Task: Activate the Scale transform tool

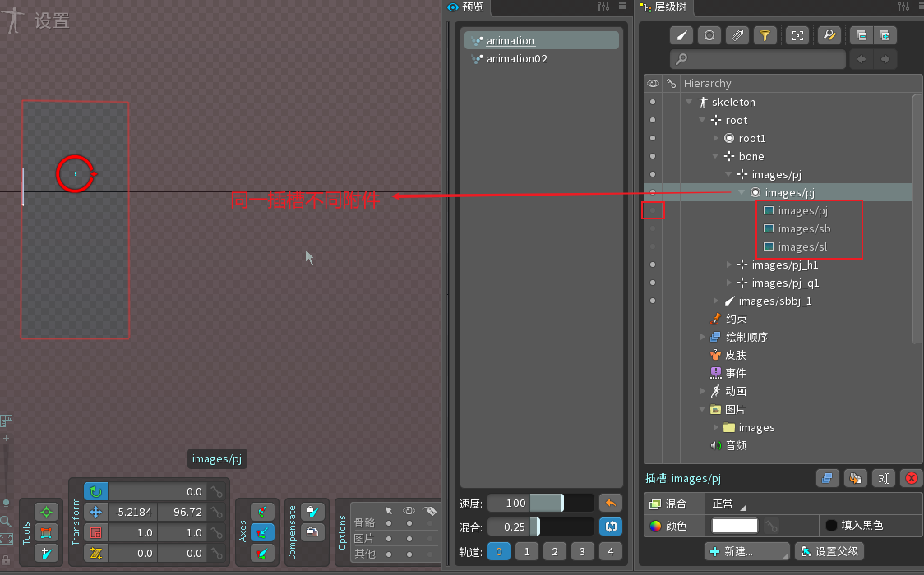Action: (95, 532)
